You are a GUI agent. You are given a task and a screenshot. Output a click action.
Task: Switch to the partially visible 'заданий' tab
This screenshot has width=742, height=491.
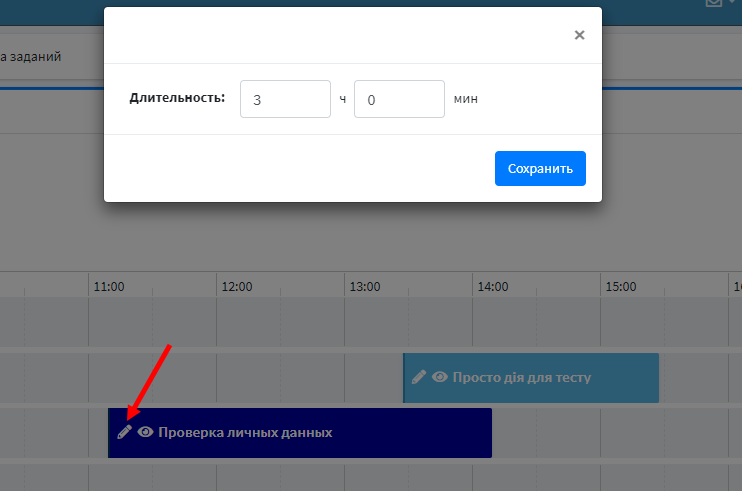click(x=32, y=57)
